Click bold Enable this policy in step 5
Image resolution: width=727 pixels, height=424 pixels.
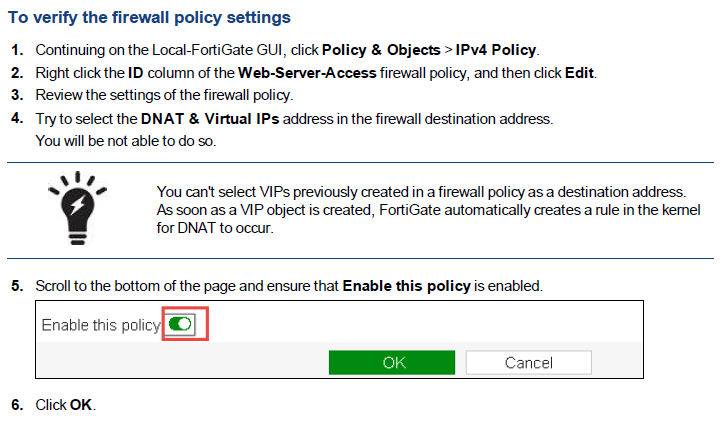click(x=406, y=286)
